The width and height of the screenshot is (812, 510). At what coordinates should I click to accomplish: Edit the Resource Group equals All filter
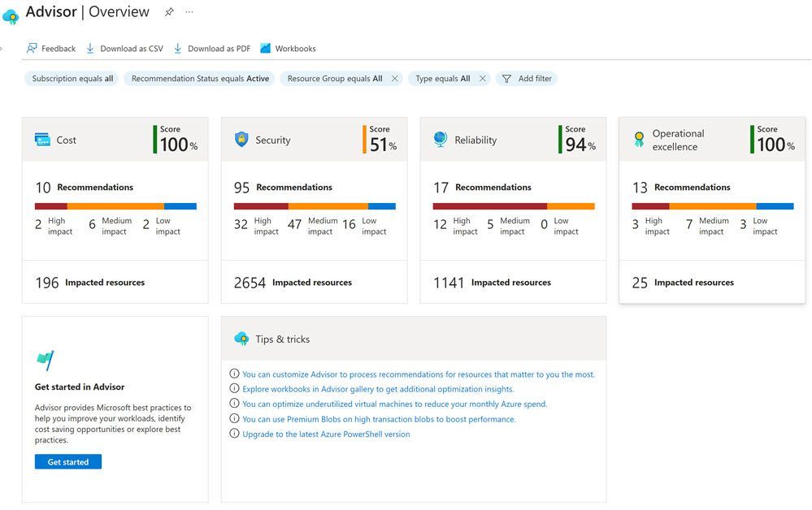click(x=335, y=79)
